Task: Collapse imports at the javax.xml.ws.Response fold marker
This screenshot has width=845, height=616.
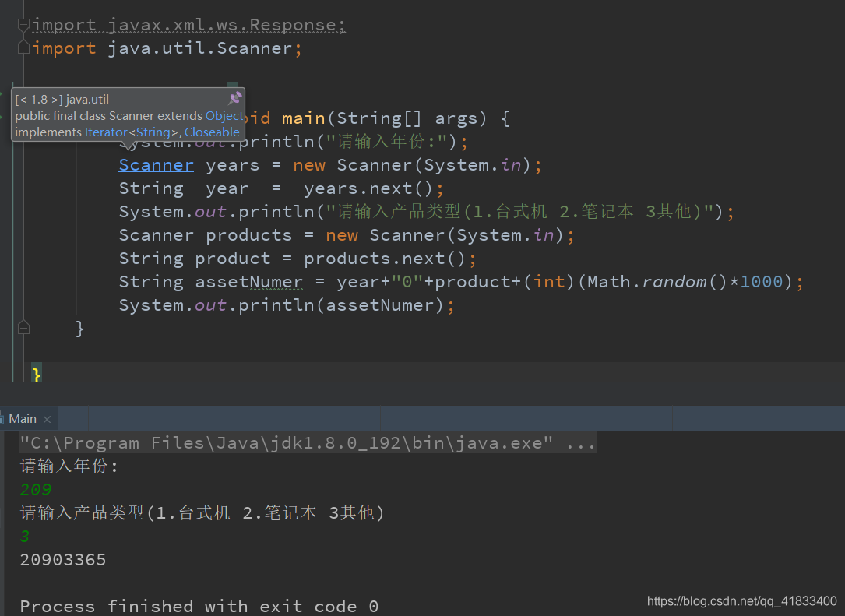Action: (23, 24)
